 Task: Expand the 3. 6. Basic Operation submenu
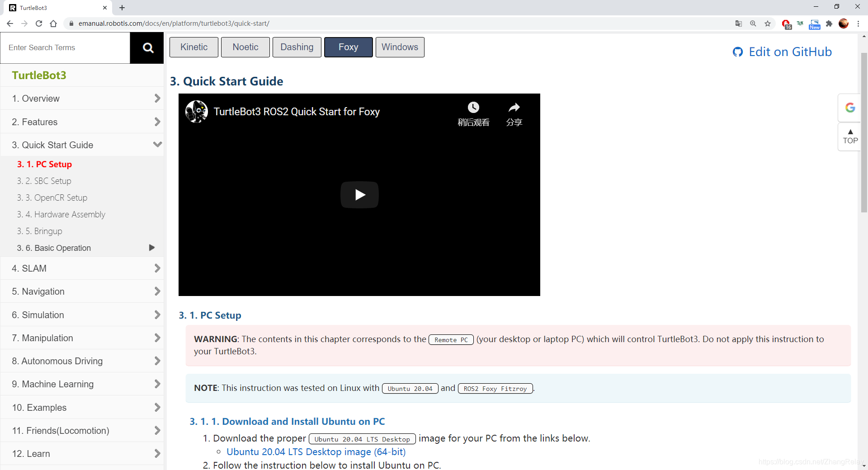[152, 248]
